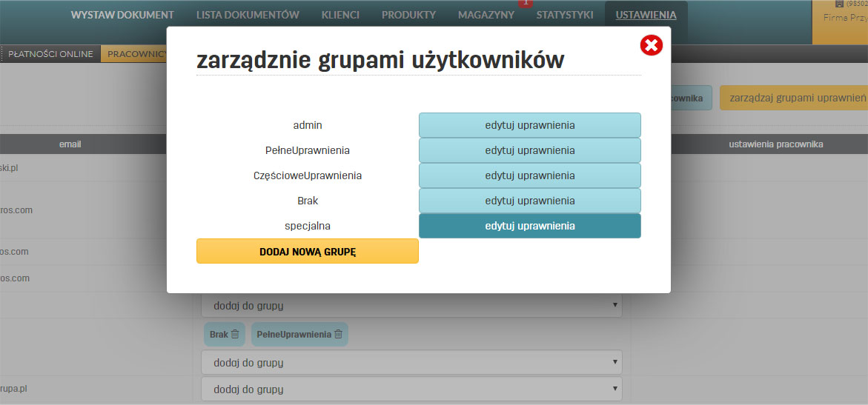Switch to Pracownicy tab
868x405 pixels.
134,54
